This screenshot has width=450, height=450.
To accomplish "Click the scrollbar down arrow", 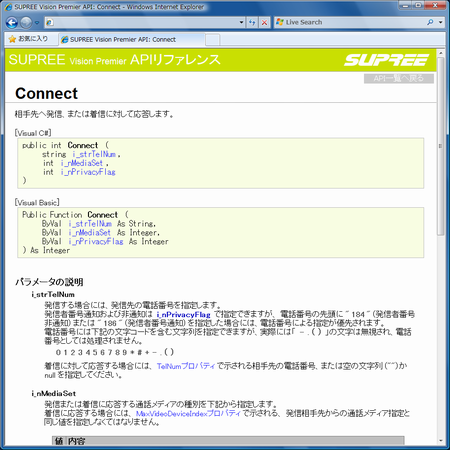I will point(440,441).
